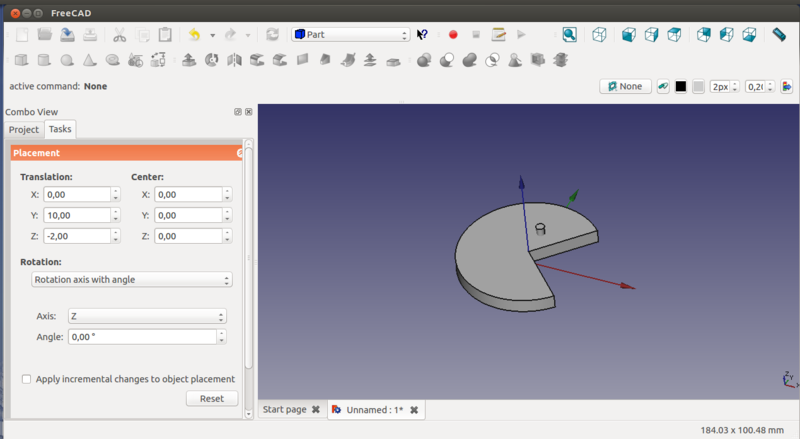Click the What's This help cursor icon
This screenshot has height=439, width=800.
click(x=423, y=34)
